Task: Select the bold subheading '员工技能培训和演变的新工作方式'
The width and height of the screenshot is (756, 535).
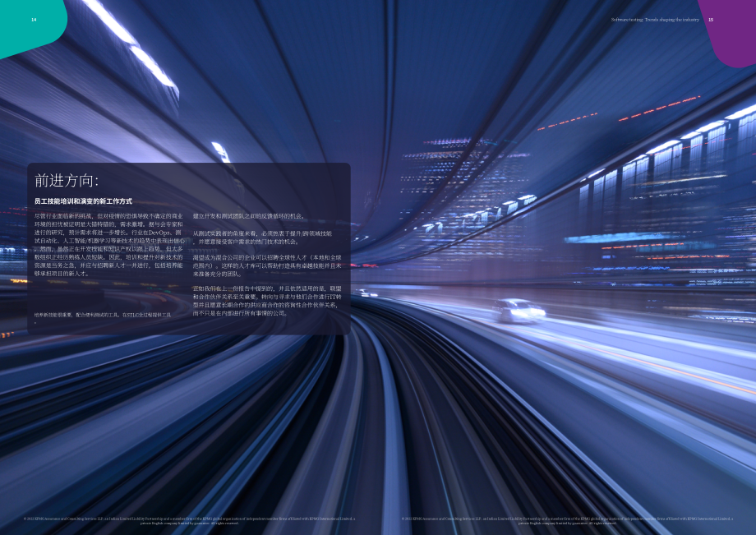Action: (x=83, y=201)
